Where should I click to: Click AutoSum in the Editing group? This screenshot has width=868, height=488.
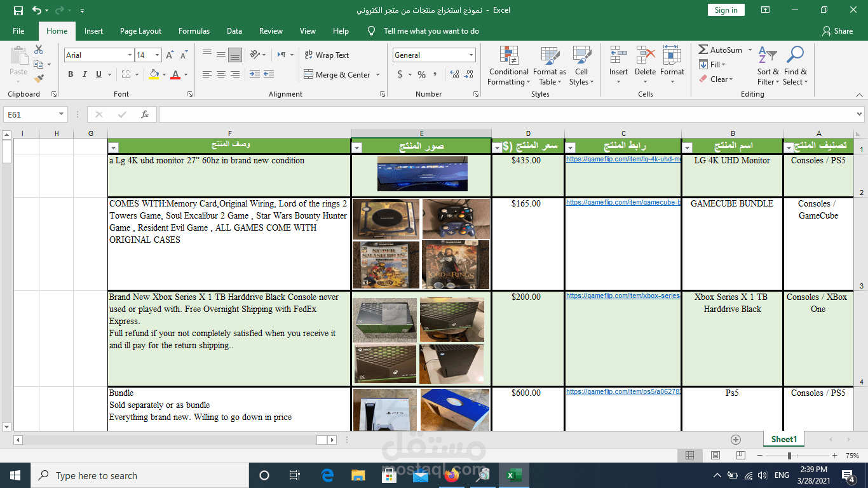(721, 50)
